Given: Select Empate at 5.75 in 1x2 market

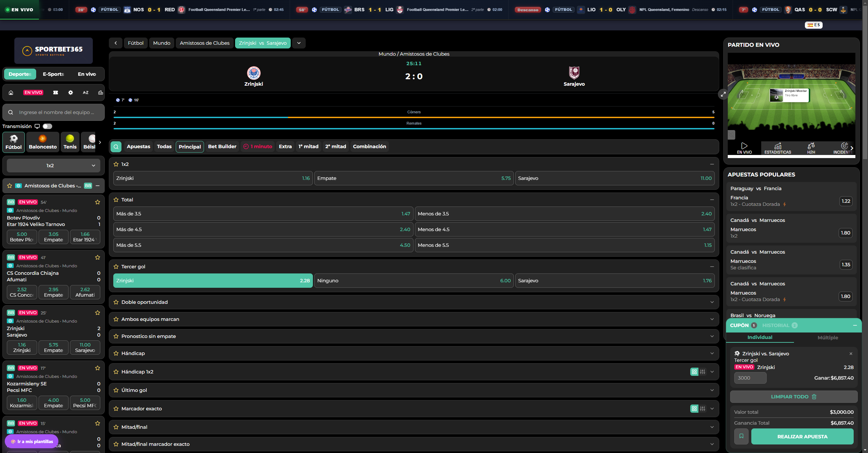Looking at the screenshot, I should coord(414,178).
